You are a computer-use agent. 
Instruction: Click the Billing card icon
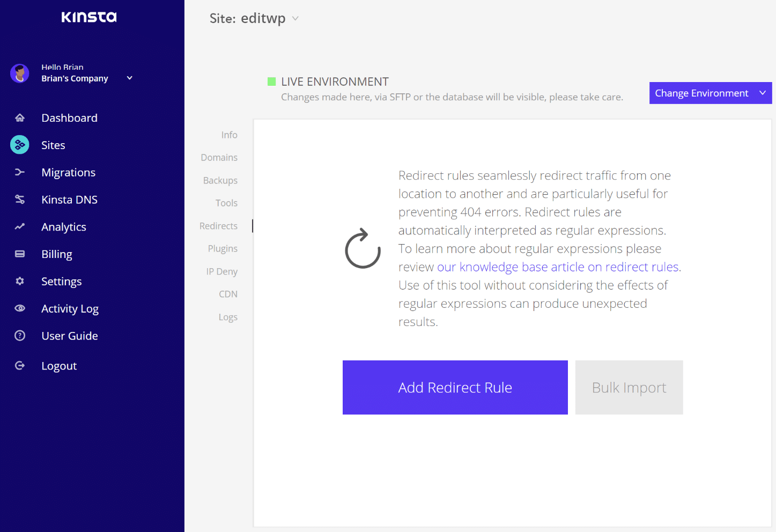point(20,254)
